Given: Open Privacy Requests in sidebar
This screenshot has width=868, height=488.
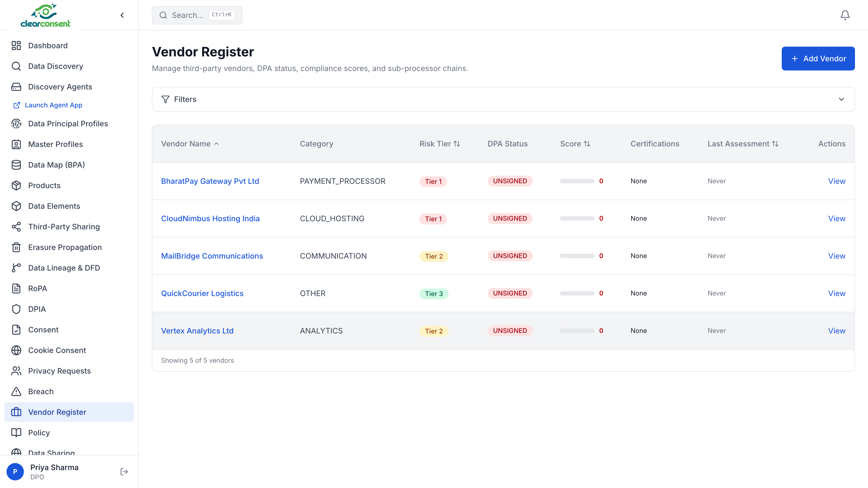Looking at the screenshot, I should (x=69, y=371).
